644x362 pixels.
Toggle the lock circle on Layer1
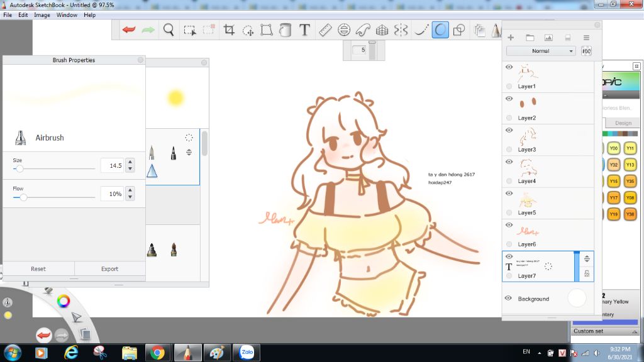click(x=509, y=86)
